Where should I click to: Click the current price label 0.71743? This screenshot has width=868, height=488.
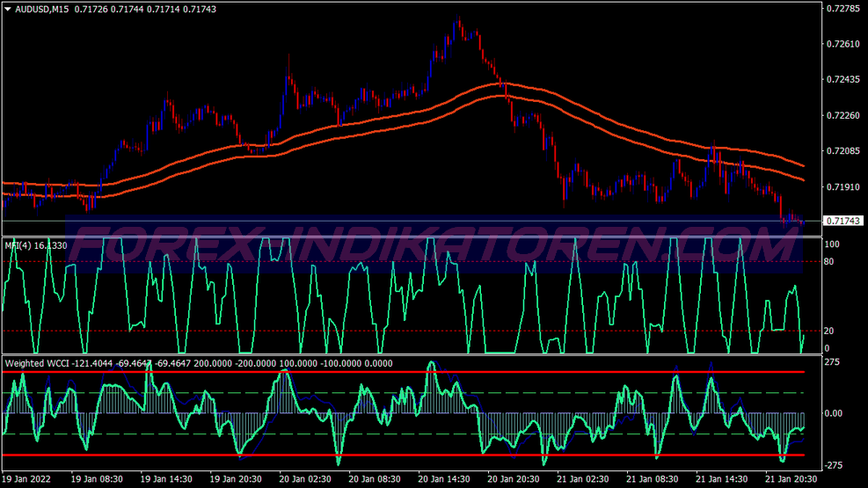coord(843,221)
